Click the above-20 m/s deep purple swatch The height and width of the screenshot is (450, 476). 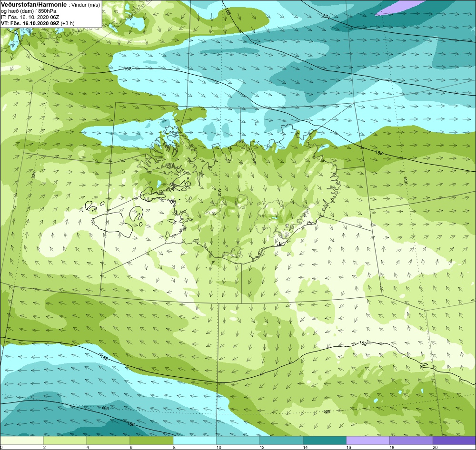tap(454, 440)
